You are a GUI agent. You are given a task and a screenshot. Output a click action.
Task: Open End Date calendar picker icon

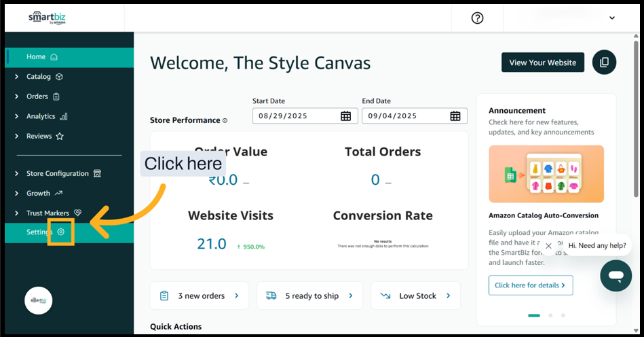(x=455, y=116)
